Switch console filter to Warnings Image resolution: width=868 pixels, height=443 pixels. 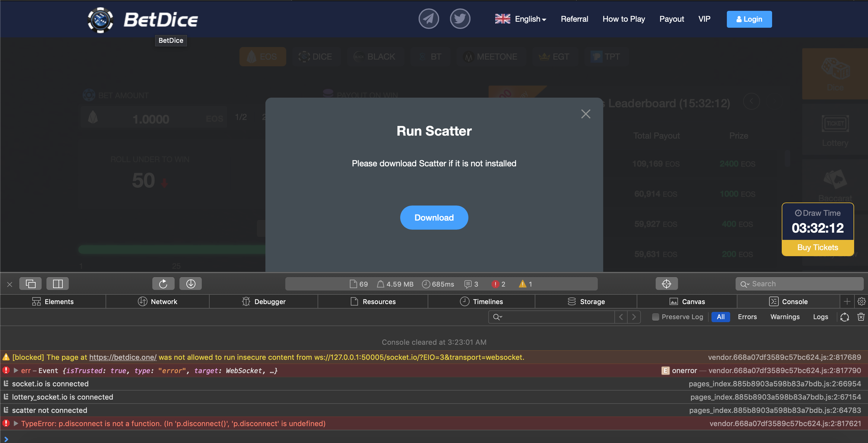tap(785, 317)
